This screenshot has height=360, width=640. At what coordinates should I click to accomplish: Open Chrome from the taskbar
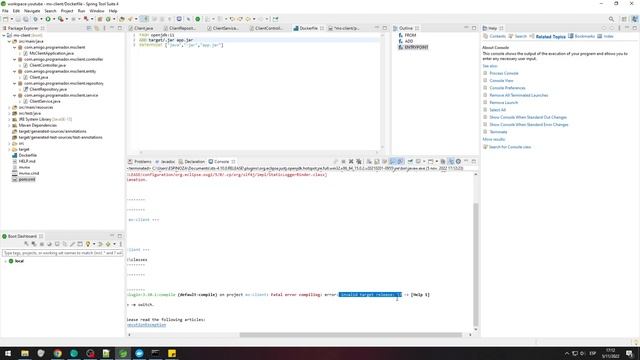58,353
